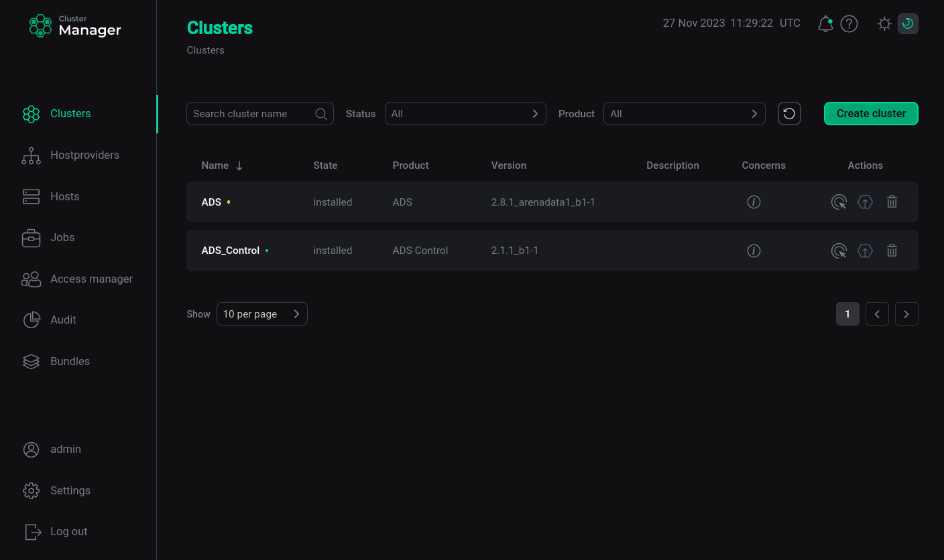Viewport: 944px width, 560px height.
Task: Click the Audit pie chart icon
Action: tap(32, 320)
